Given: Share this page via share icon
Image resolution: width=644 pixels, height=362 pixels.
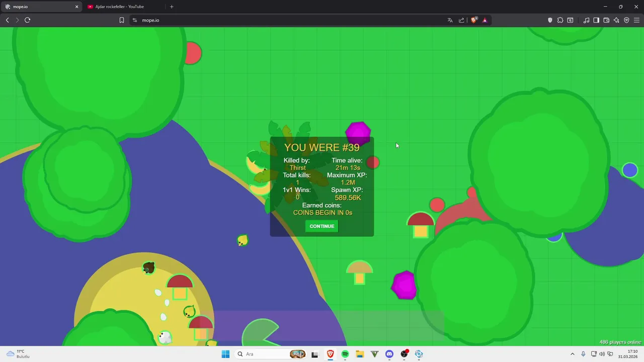Looking at the screenshot, I should (x=461, y=20).
